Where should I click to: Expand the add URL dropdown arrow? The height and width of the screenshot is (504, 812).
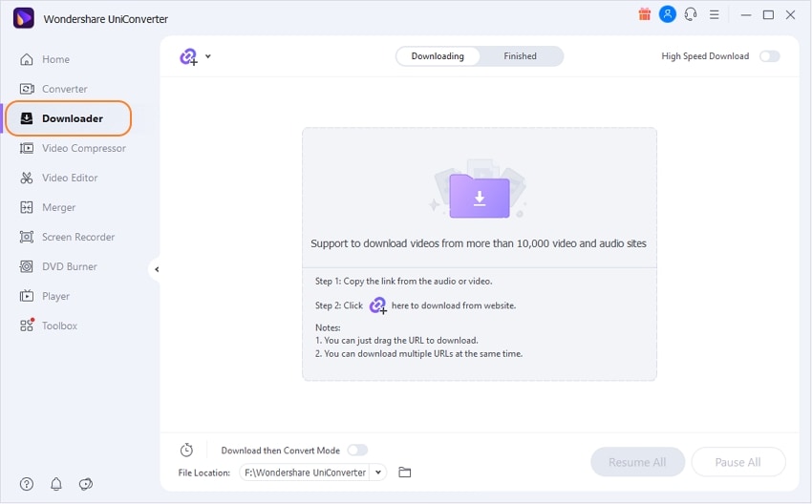tap(207, 56)
